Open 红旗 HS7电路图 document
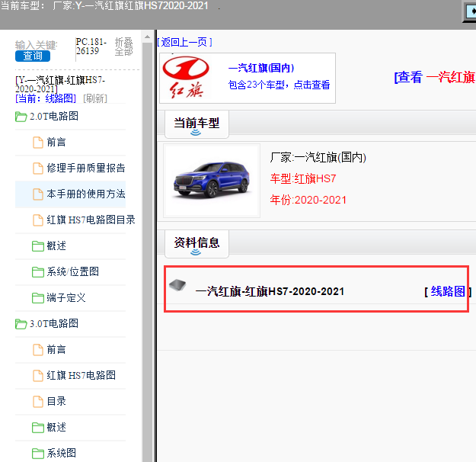This screenshot has height=462, width=476. coord(81,375)
